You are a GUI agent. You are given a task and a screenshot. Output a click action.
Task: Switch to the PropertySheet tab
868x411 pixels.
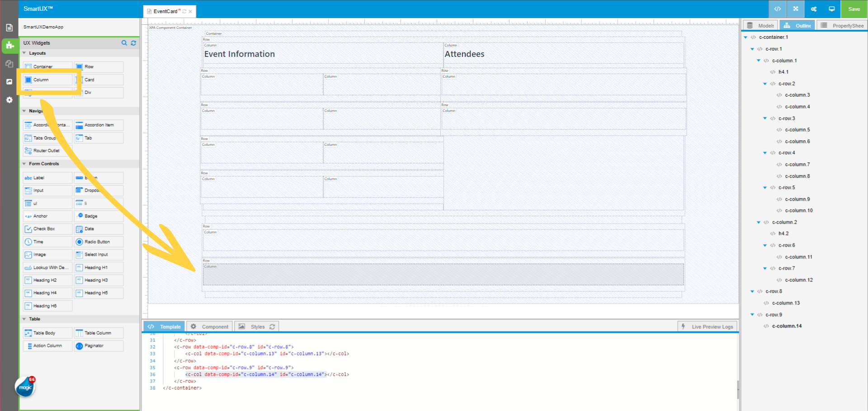pyautogui.click(x=843, y=26)
